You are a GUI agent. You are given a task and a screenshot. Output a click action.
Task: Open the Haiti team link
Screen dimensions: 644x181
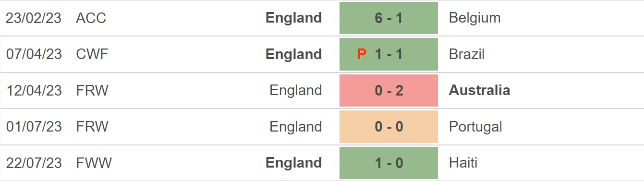point(463,163)
